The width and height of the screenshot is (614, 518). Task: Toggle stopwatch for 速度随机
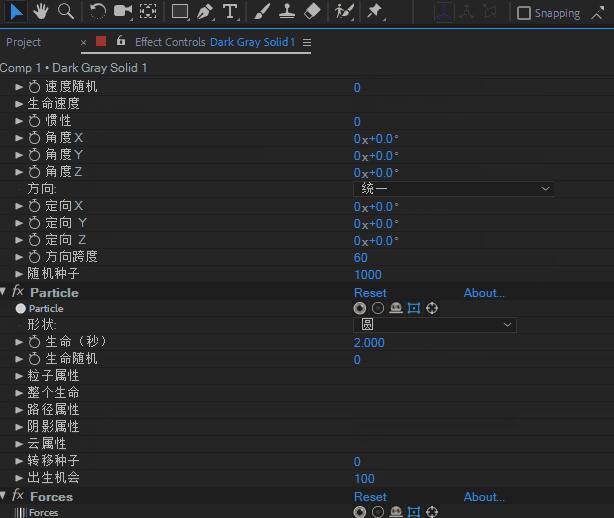point(34,87)
